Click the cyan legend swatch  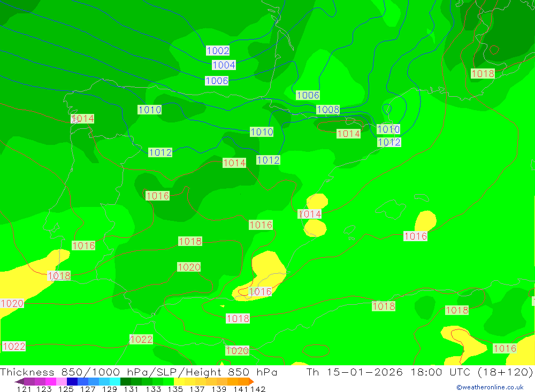point(115,381)
